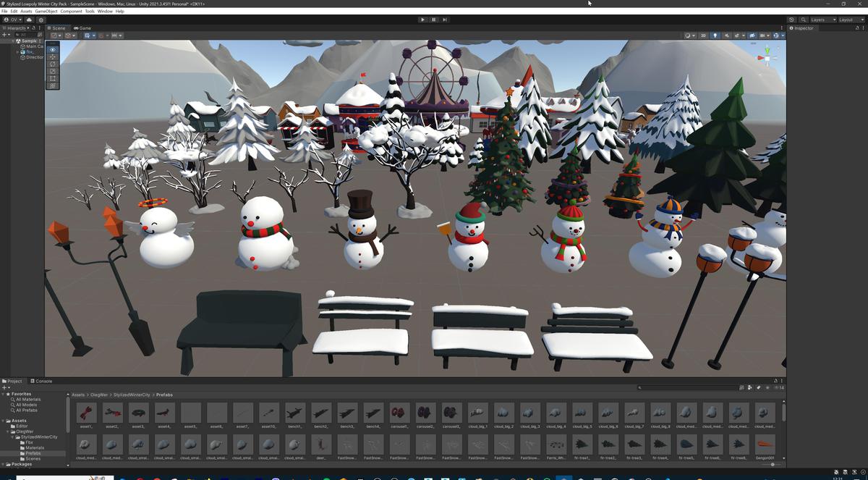Open the Gizmos dropdown arrow

(783, 35)
